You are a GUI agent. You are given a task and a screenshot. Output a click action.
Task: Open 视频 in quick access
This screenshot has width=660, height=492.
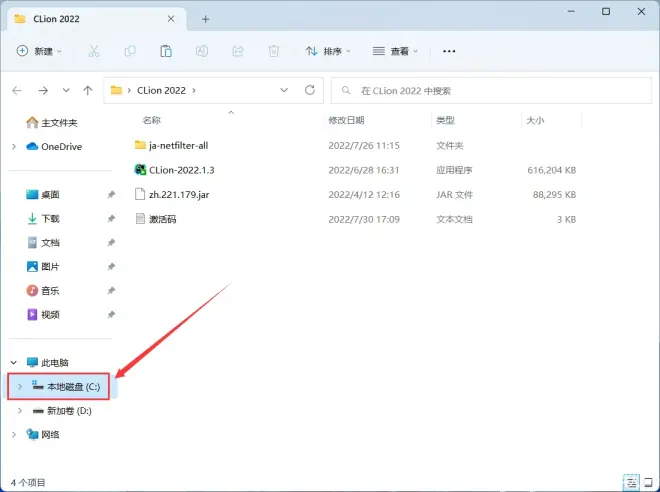pos(43,314)
